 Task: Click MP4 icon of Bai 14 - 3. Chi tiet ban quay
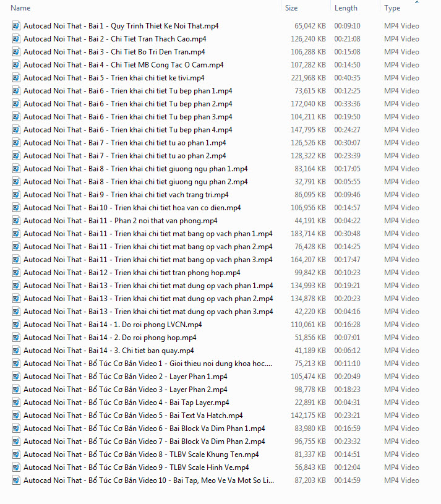pos(16,351)
